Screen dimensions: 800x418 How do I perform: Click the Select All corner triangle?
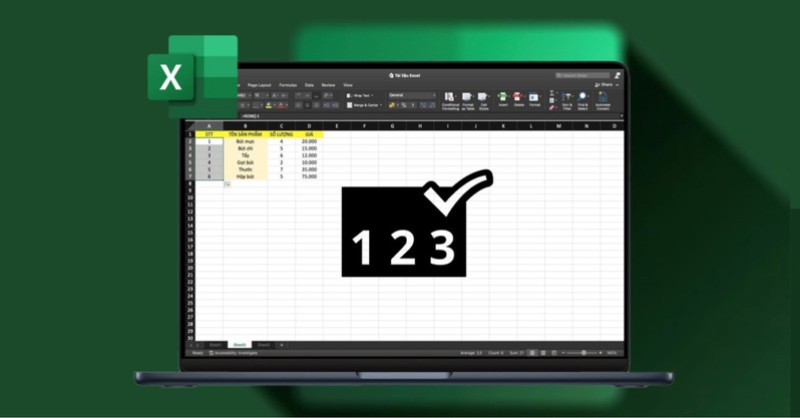pos(190,126)
